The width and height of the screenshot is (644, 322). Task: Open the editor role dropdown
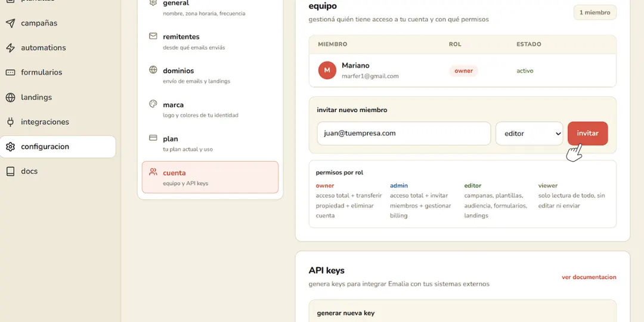click(529, 134)
